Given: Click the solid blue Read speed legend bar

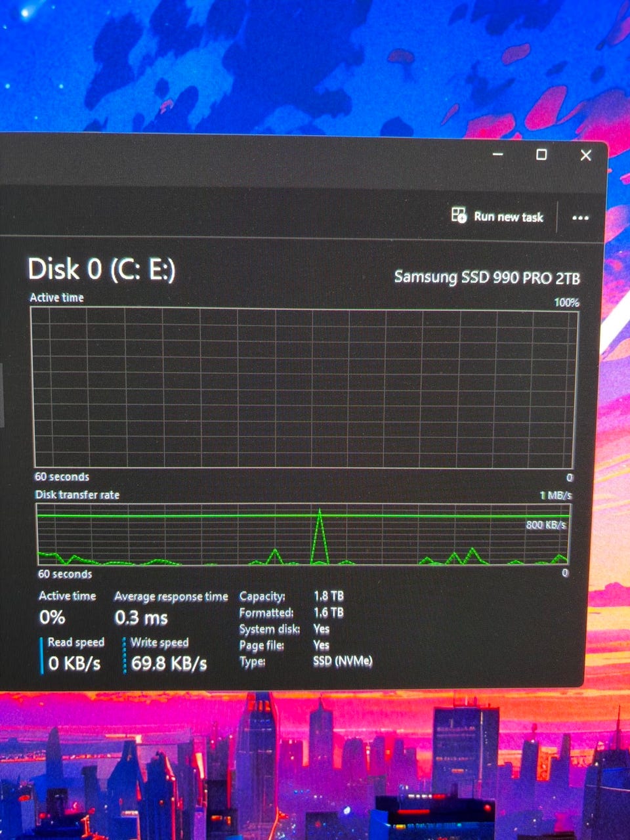Looking at the screenshot, I should coord(42,655).
